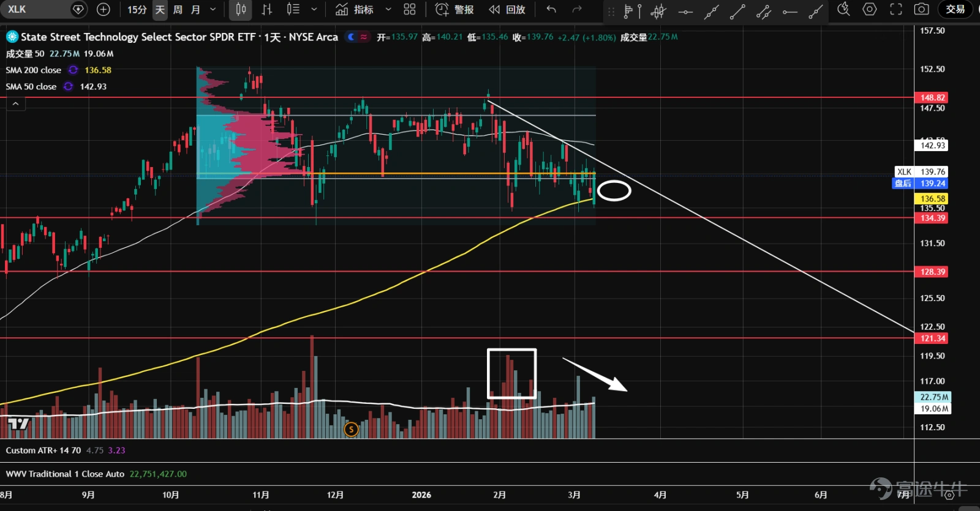Start bar replay with 回放
The image size is (980, 511).
click(507, 10)
